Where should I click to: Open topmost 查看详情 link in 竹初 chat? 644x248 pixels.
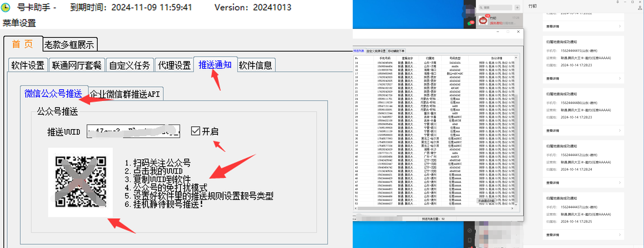coord(552,26)
